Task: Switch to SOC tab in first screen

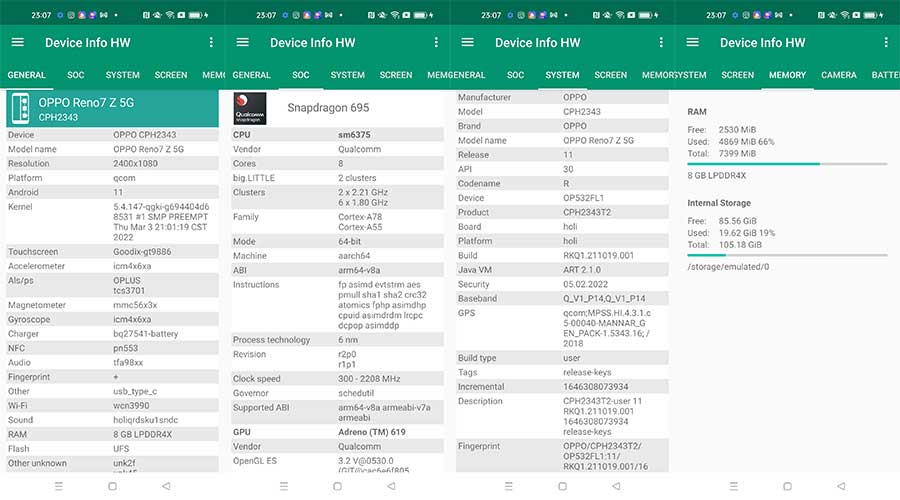Action: click(76, 75)
